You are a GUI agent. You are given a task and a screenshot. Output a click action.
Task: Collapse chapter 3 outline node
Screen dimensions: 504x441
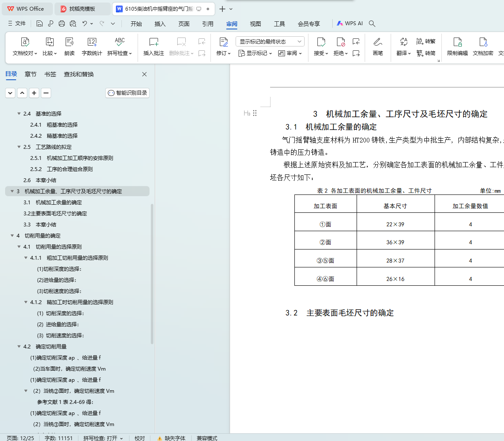click(12, 191)
